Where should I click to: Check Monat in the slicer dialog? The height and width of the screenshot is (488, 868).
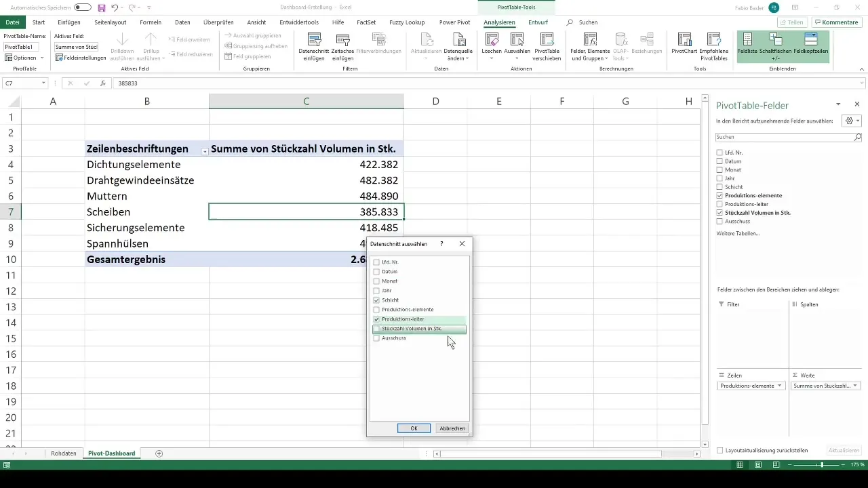pyautogui.click(x=376, y=281)
